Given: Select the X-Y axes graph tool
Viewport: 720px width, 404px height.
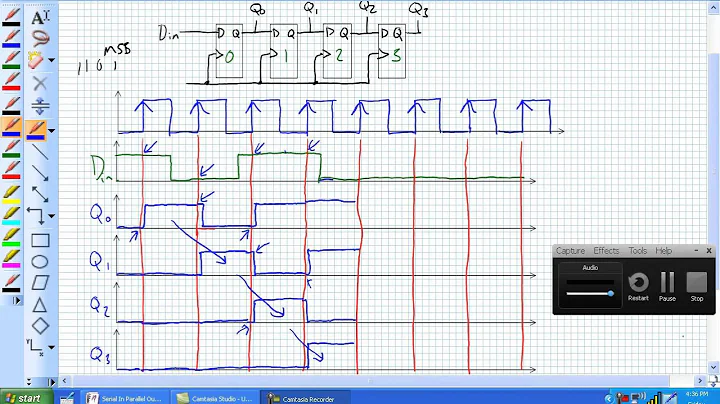Looking at the screenshot, I should tap(35, 347).
